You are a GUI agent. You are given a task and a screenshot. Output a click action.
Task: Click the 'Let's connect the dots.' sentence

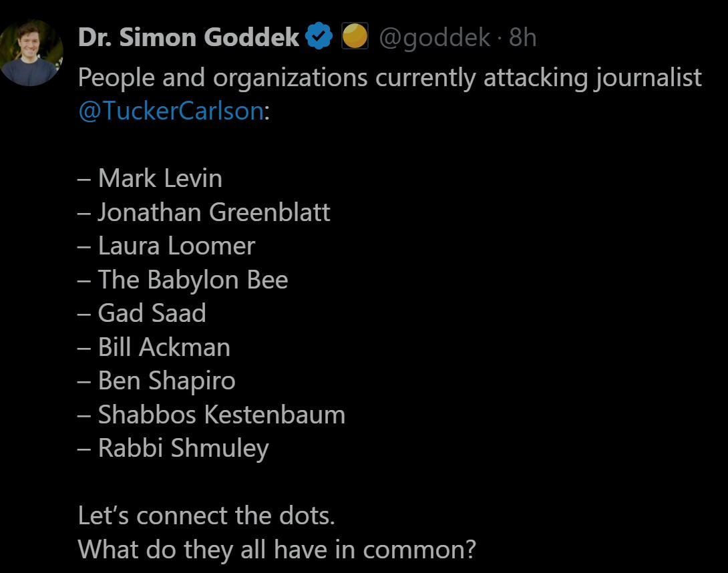pos(206,516)
